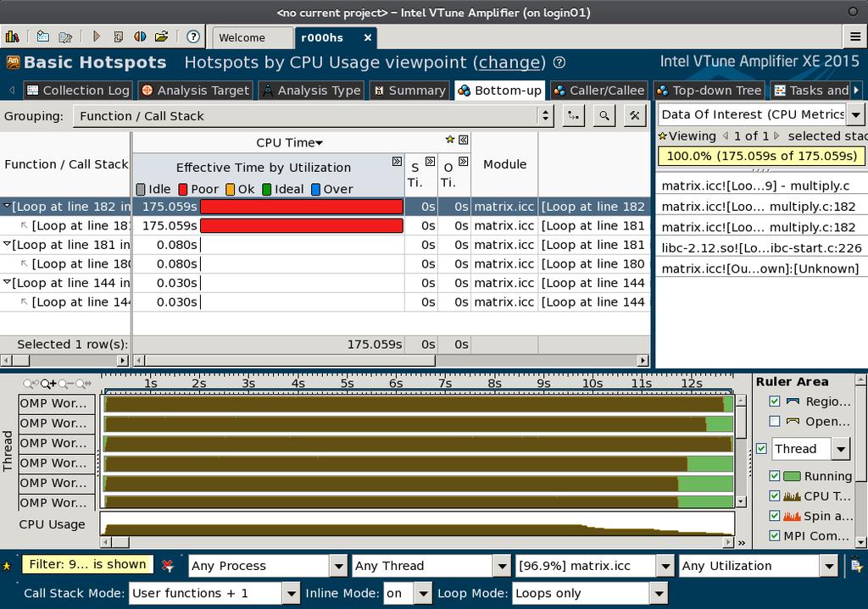The height and width of the screenshot is (609, 868).
Task: Click the expand icon on Effective Time column
Action: point(397,162)
